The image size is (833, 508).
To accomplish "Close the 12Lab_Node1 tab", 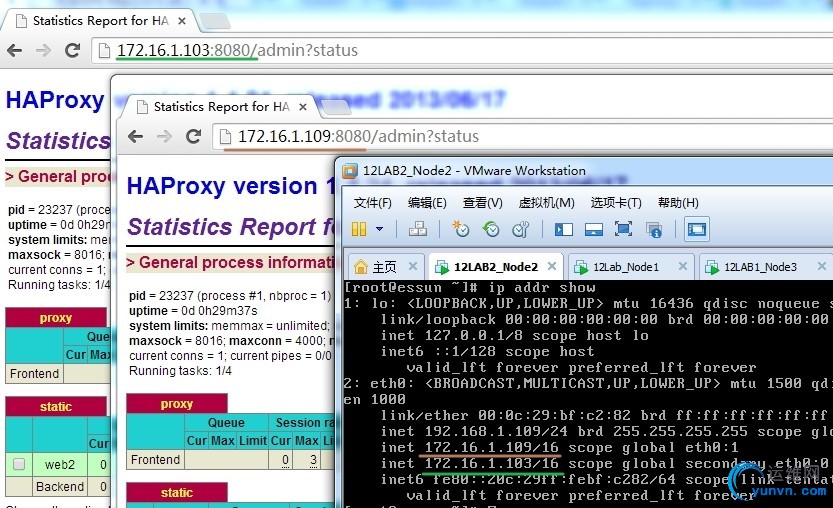I will [x=683, y=266].
